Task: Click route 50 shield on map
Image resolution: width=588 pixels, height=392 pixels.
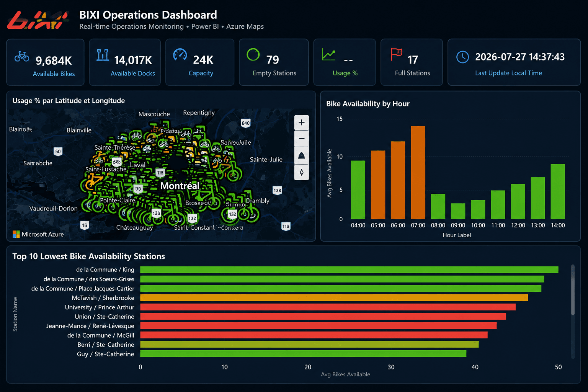Action: click(58, 151)
